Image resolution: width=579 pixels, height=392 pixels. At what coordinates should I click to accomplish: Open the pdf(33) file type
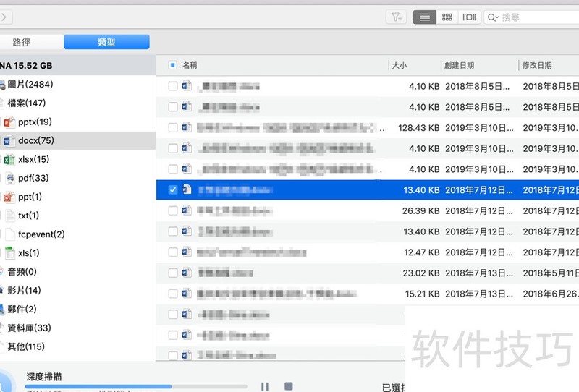point(33,178)
